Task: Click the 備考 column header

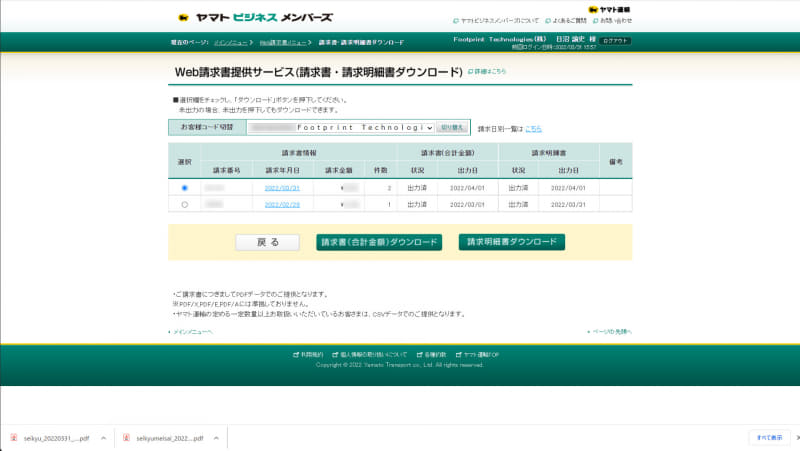Action: 616,162
